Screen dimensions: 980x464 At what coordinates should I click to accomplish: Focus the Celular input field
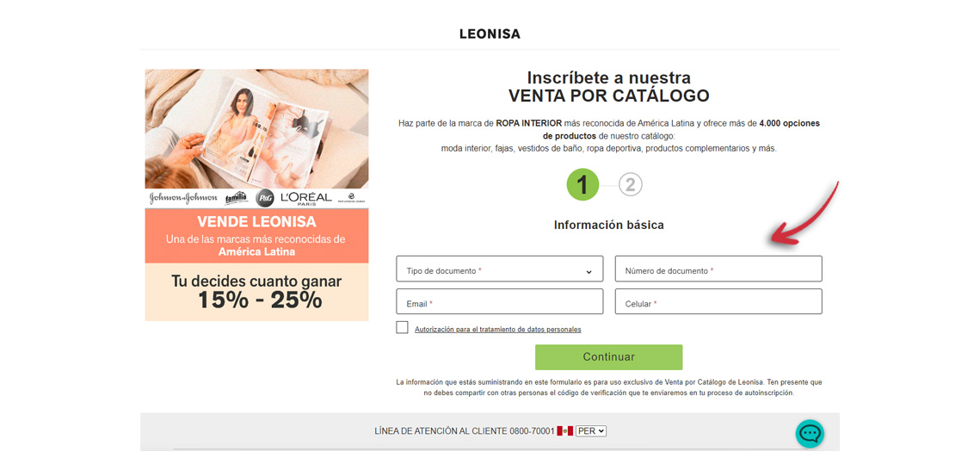(x=718, y=301)
